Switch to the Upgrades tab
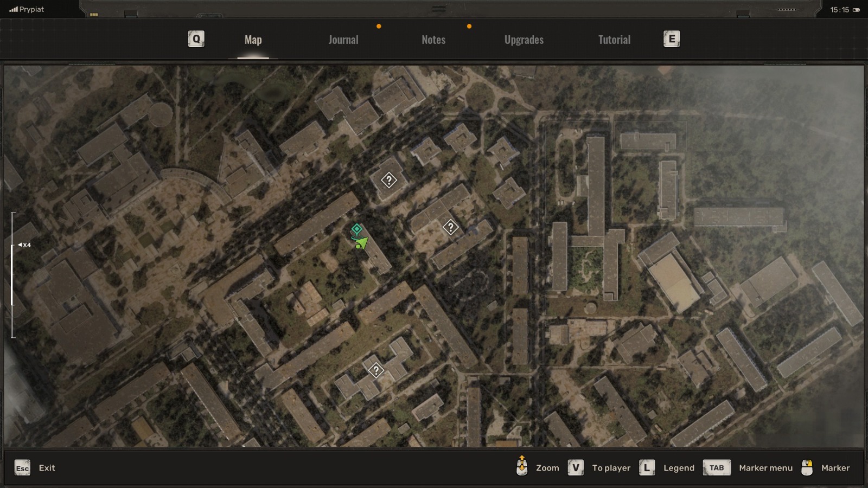The width and height of the screenshot is (868, 488). point(524,40)
